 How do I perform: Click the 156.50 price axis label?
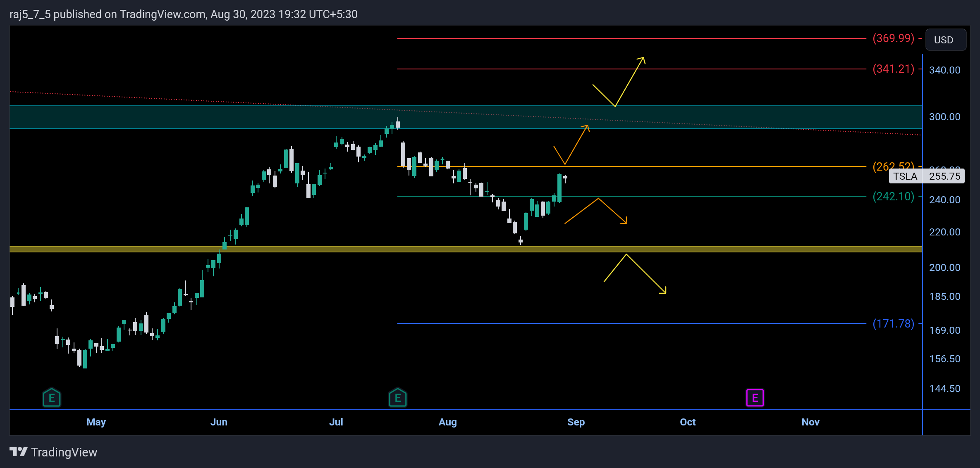tap(944, 359)
